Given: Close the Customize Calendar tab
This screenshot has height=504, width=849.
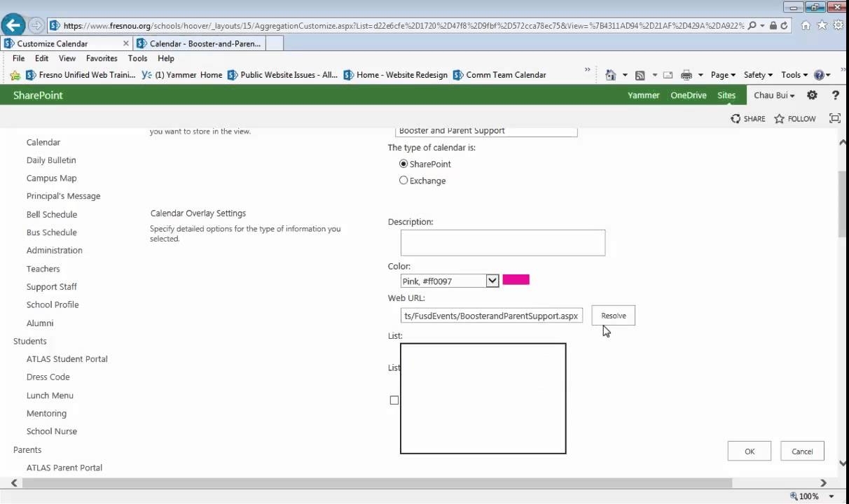Looking at the screenshot, I should (x=126, y=43).
